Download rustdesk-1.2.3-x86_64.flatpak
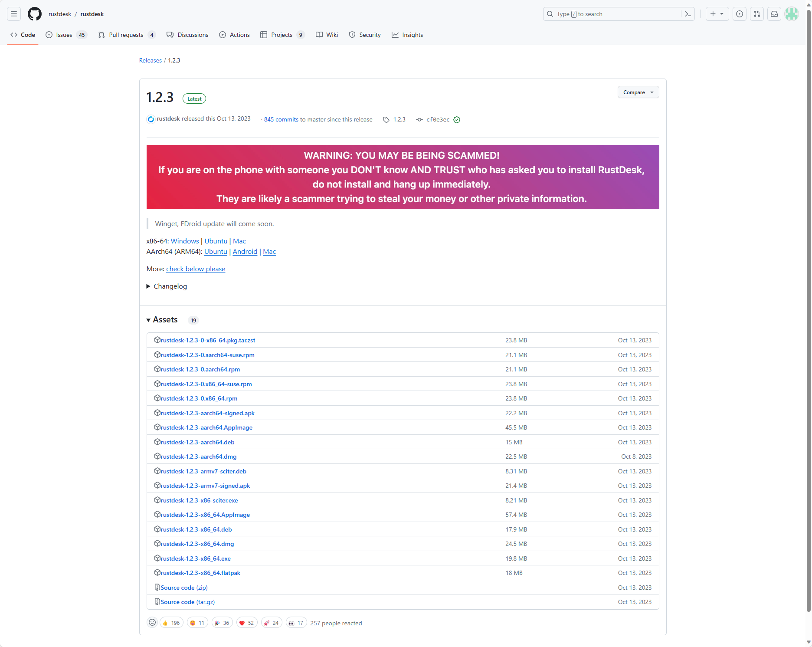This screenshot has height=647, width=812. tap(200, 573)
